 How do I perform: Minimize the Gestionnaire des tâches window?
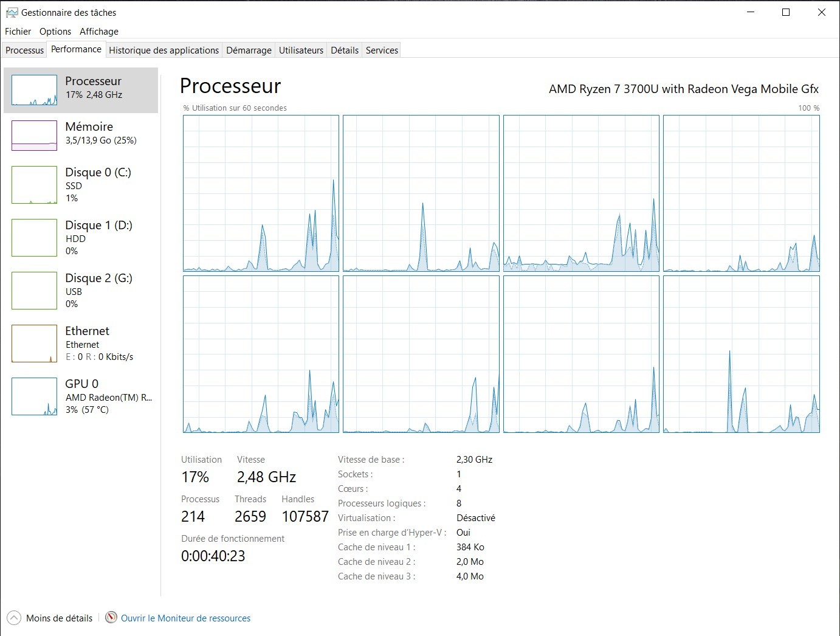coord(751,12)
